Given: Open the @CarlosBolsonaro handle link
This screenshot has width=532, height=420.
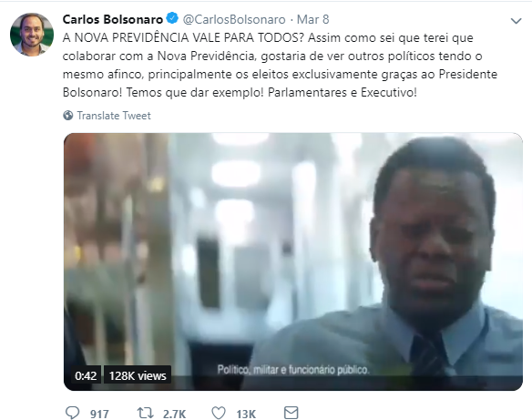Looking at the screenshot, I should [234, 19].
